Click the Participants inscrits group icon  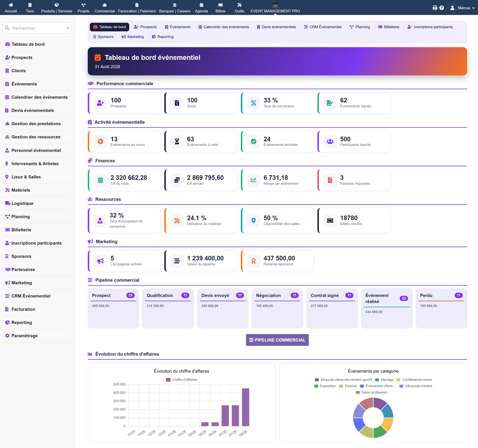point(330,142)
